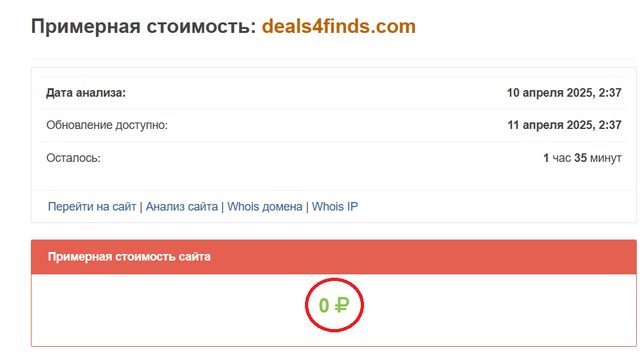Viewport: 644px width, 356px height.
Task: Click separator between "Перейти на сайт" and "Анализ сайта"
Action: coord(141,207)
